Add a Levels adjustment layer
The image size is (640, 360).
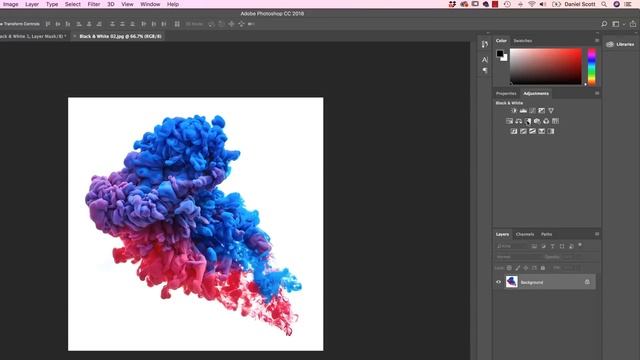tap(523, 111)
